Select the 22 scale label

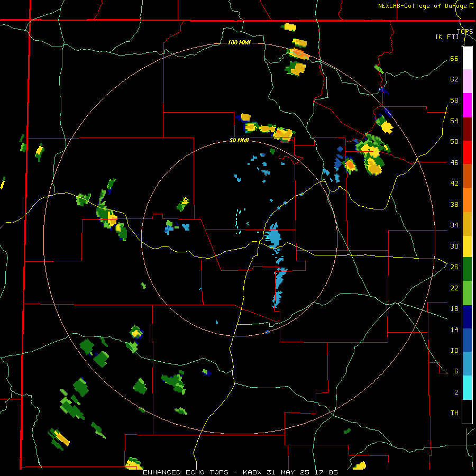(x=454, y=288)
